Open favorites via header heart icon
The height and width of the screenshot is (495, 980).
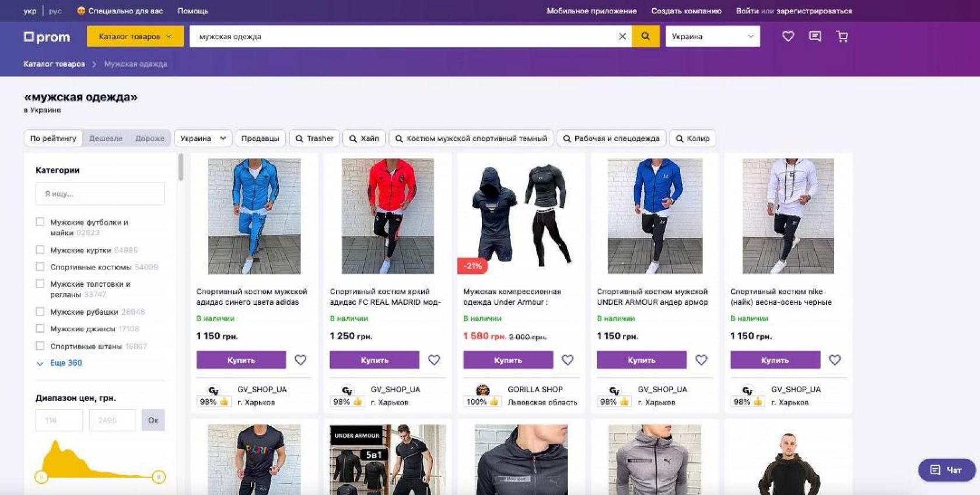point(788,36)
